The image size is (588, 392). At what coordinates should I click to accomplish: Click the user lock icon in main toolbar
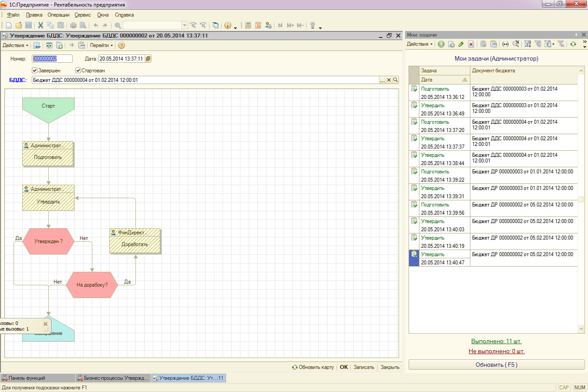pyautogui.click(x=268, y=25)
